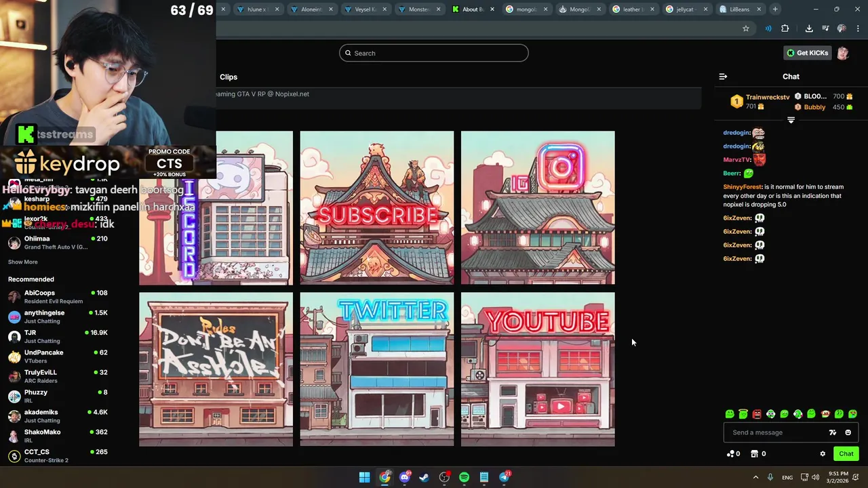Open ShinyyForest's profile in chat
868x488 pixels.
click(x=743, y=186)
